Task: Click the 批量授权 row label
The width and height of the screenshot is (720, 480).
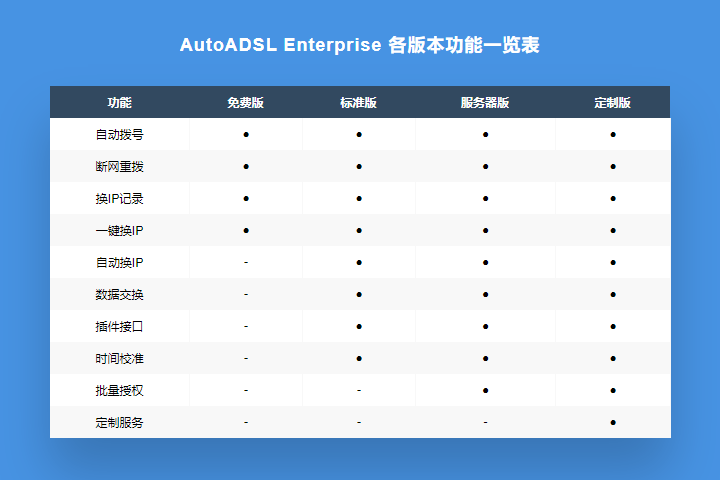Action: 119,390
